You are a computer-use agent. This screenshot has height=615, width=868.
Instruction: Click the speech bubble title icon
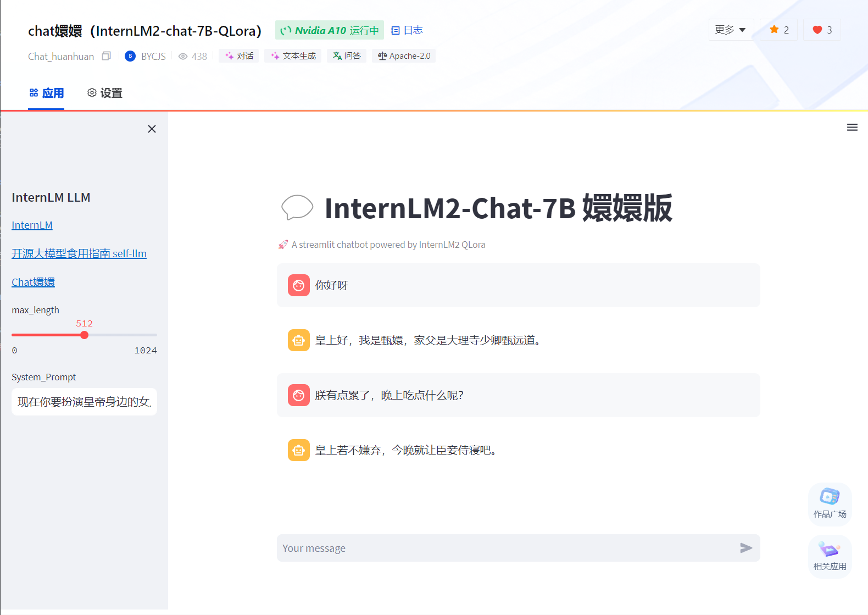[x=297, y=208]
